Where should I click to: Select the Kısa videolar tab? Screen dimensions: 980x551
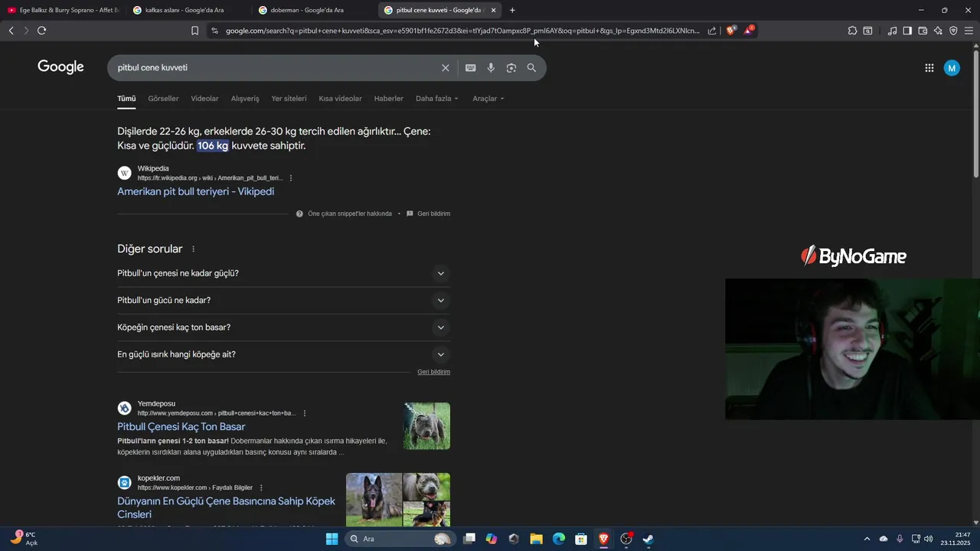point(340,99)
